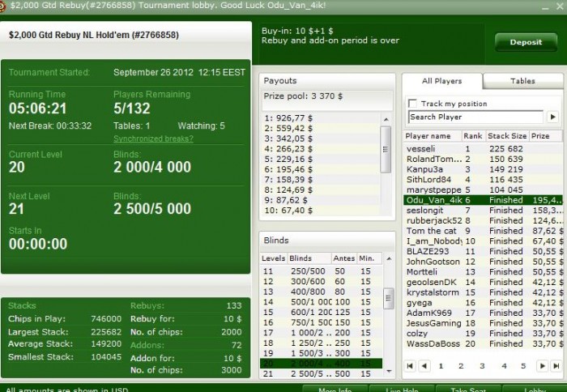Select player gyega row

coord(483,303)
